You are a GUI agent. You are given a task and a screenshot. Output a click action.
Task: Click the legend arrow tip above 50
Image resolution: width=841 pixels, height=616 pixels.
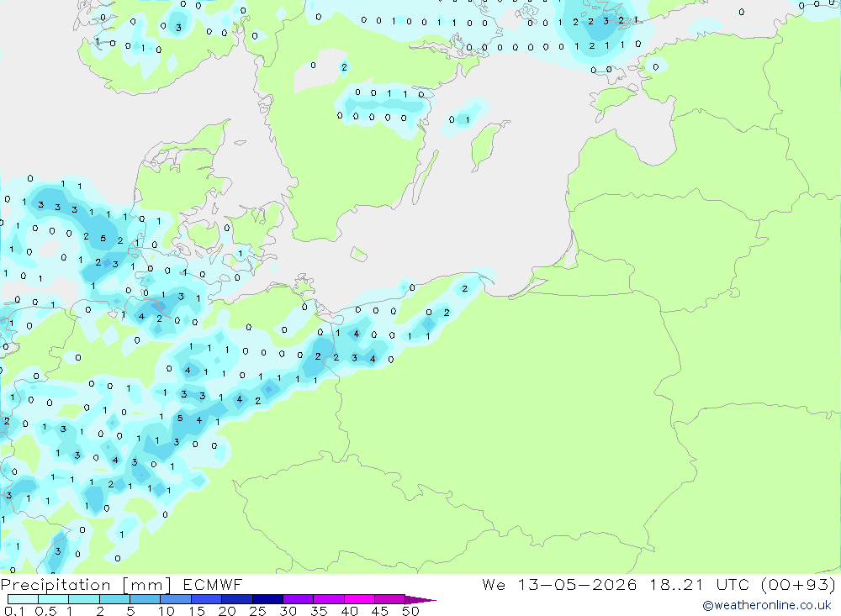click(420, 599)
